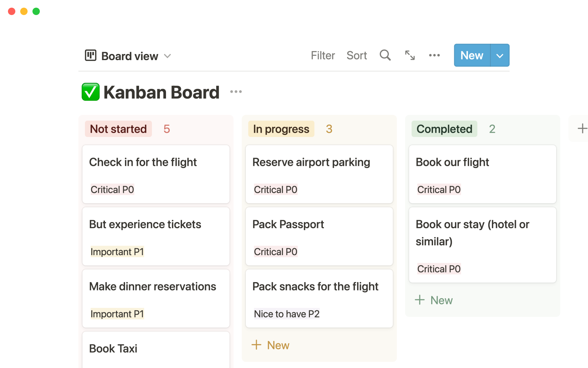Open three-dots menu beside Kanban Board title
Screen dimensions: 588x368
236,92
